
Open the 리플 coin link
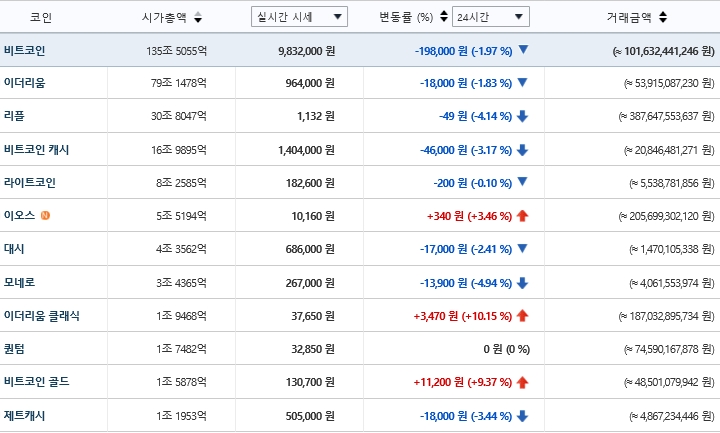pos(14,116)
